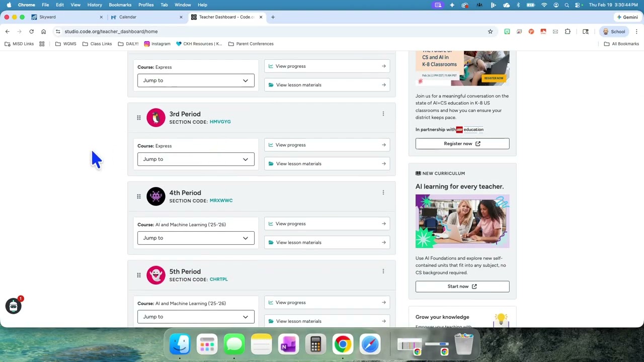Viewport: 644px width, 362px height.
Task: Copy section code MRXWWC
Action: [x=221, y=201]
